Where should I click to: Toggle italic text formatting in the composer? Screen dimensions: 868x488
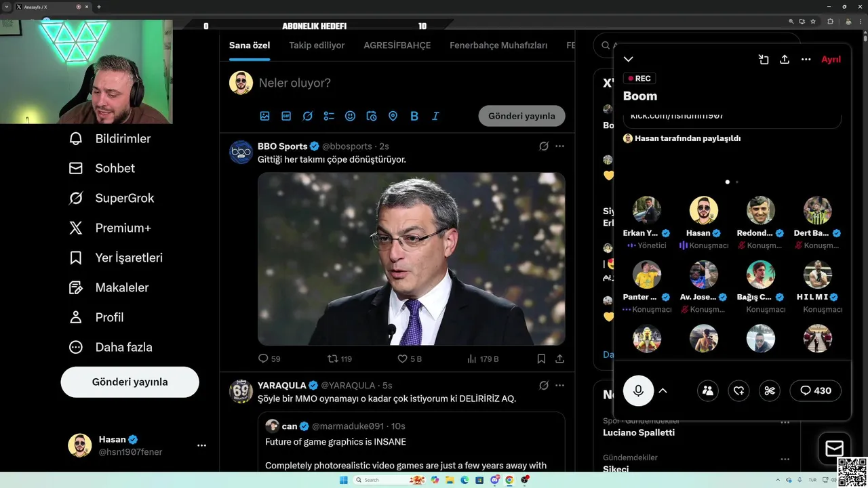[x=435, y=116]
